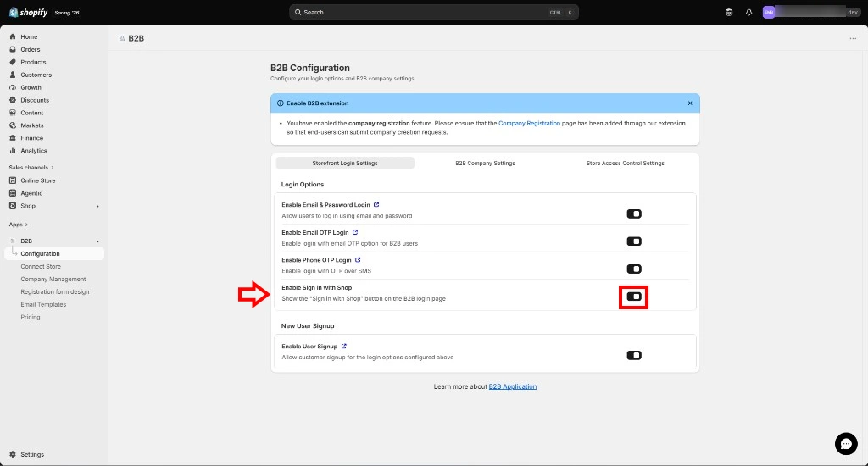
Task: Click the Customers person icon
Action: (13, 75)
